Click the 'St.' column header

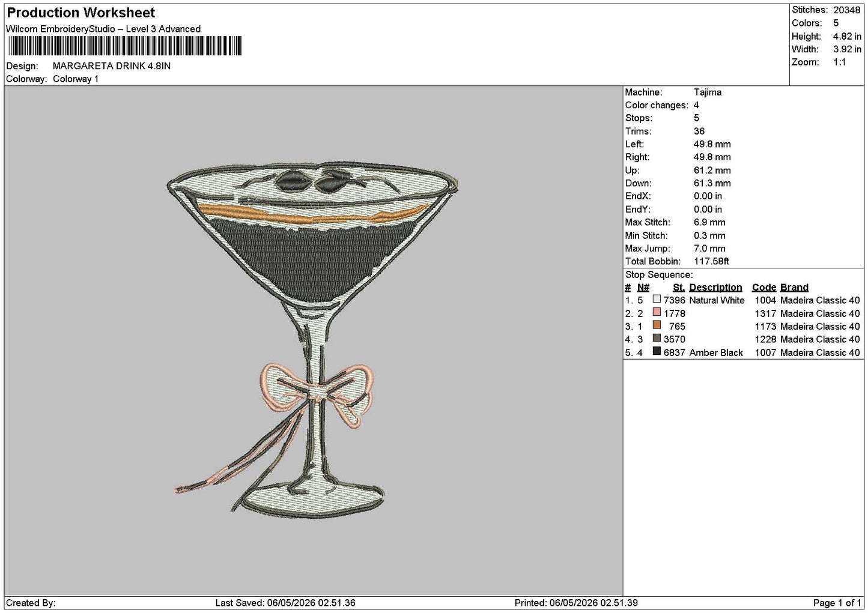(679, 288)
